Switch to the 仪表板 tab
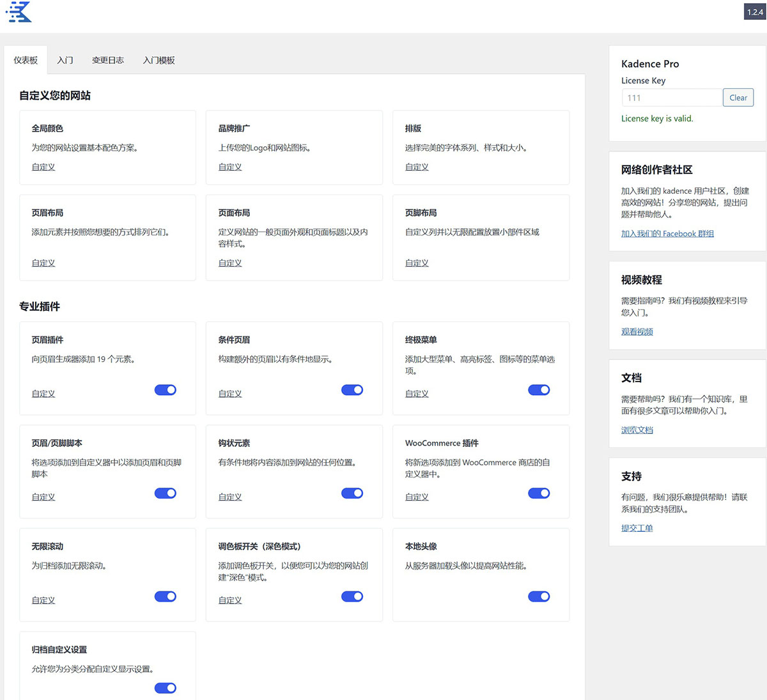 26,60
